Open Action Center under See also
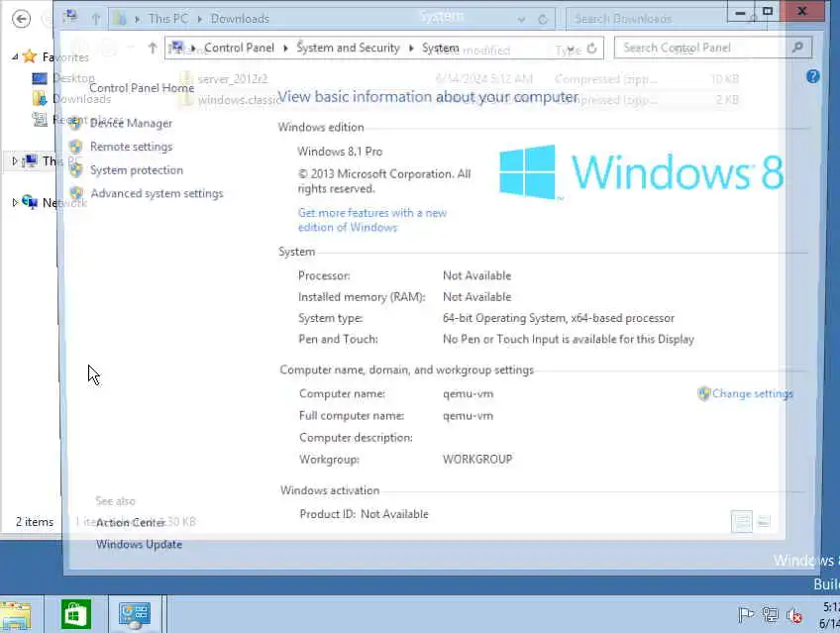Screen dimensions: 840x633 (x=131, y=522)
